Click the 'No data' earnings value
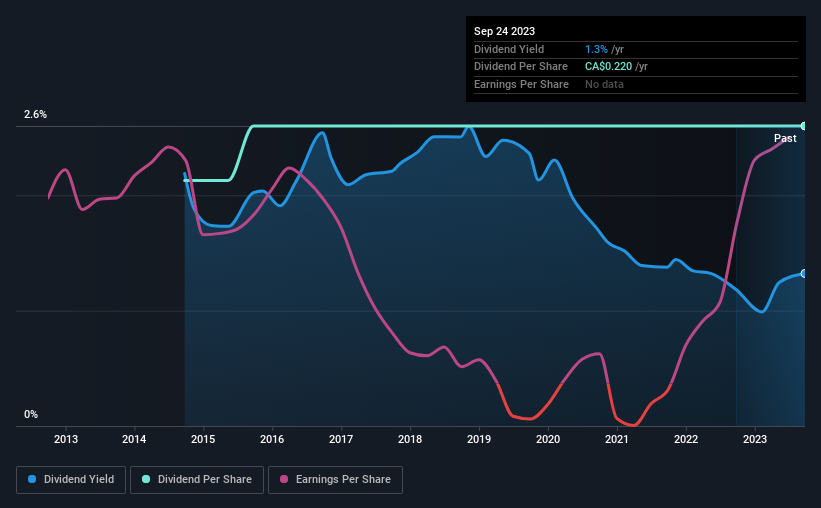Viewport: 821px width, 508px height. [x=604, y=84]
